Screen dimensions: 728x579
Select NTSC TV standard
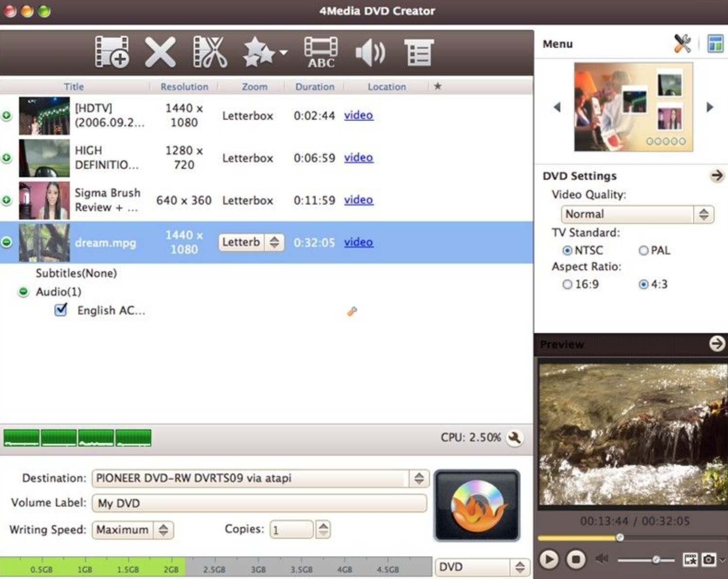[567, 251]
